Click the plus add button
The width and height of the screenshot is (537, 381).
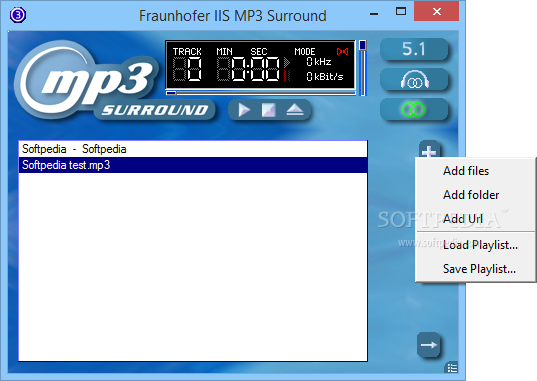click(429, 149)
